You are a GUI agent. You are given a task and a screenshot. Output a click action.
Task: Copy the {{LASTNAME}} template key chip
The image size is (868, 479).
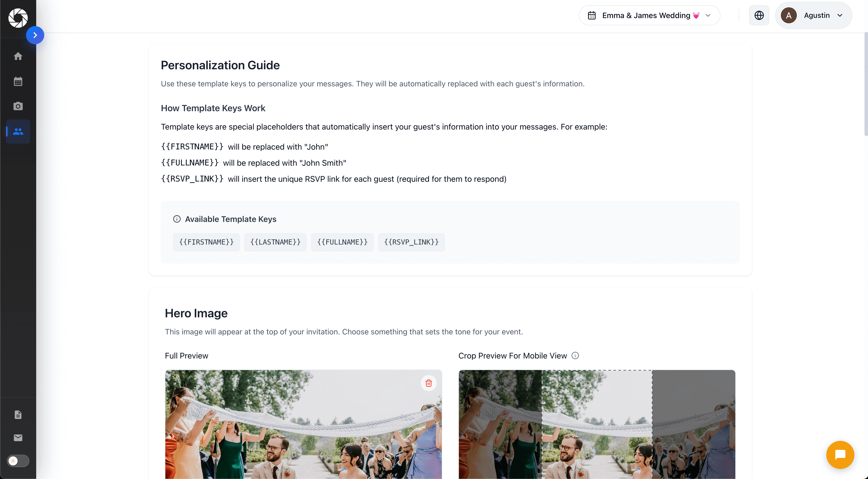click(x=275, y=242)
